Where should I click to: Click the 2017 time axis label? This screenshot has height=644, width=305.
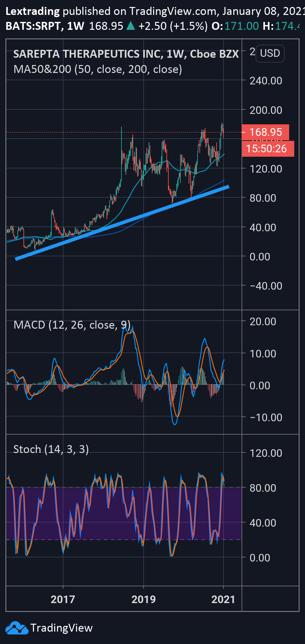pyautogui.click(x=63, y=599)
